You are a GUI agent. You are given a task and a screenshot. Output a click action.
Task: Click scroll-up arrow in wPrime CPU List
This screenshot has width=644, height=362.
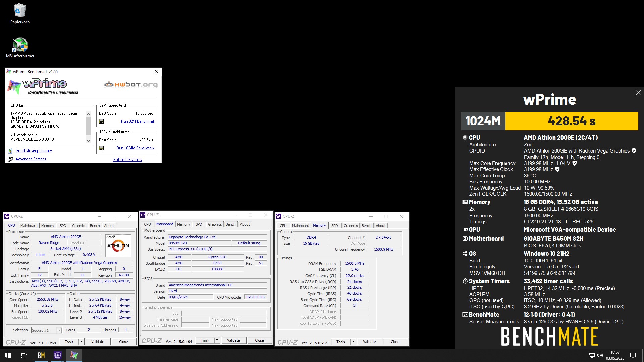coord(88,114)
